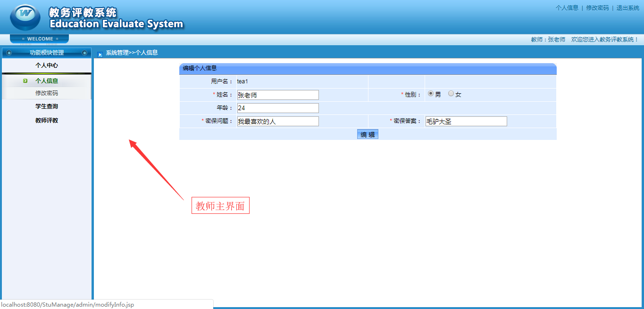Click the Education Evaluate System logo
This screenshot has height=309, width=644.
[x=25, y=16]
